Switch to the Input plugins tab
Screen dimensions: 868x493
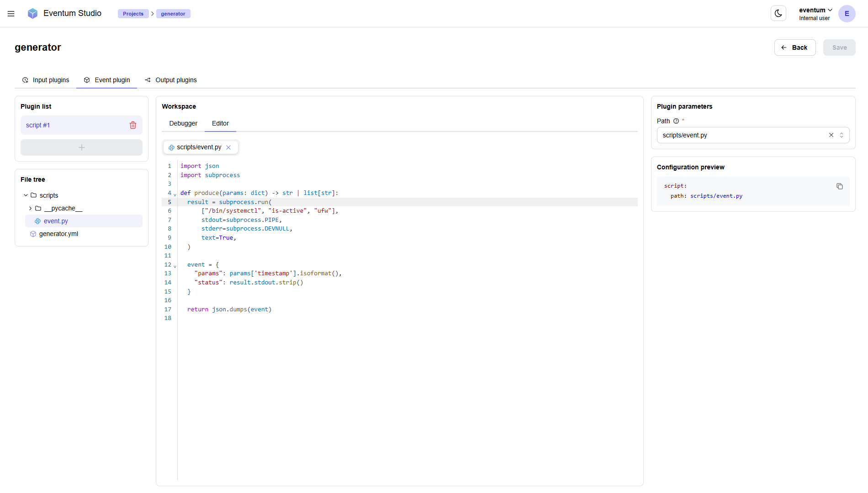pos(46,80)
